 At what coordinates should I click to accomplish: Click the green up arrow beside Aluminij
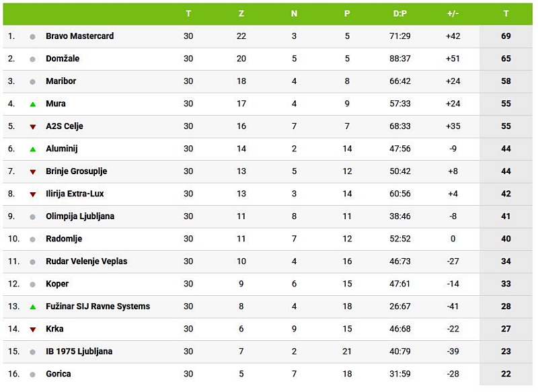(32, 149)
